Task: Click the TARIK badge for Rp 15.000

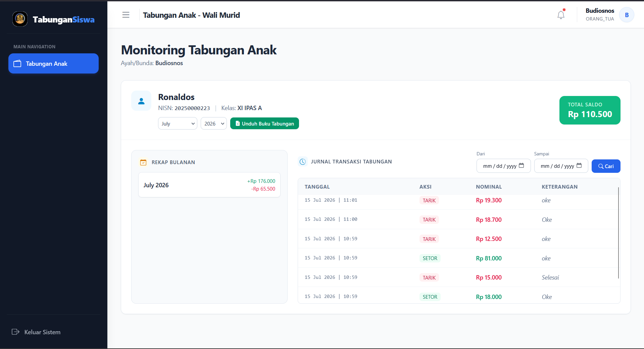Action: pos(429,278)
